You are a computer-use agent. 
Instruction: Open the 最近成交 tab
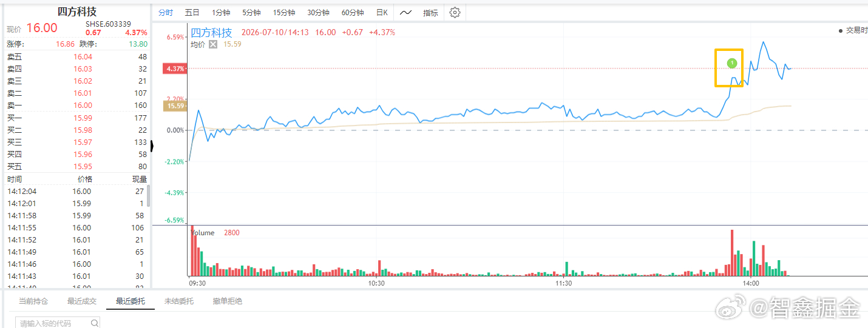tap(82, 301)
